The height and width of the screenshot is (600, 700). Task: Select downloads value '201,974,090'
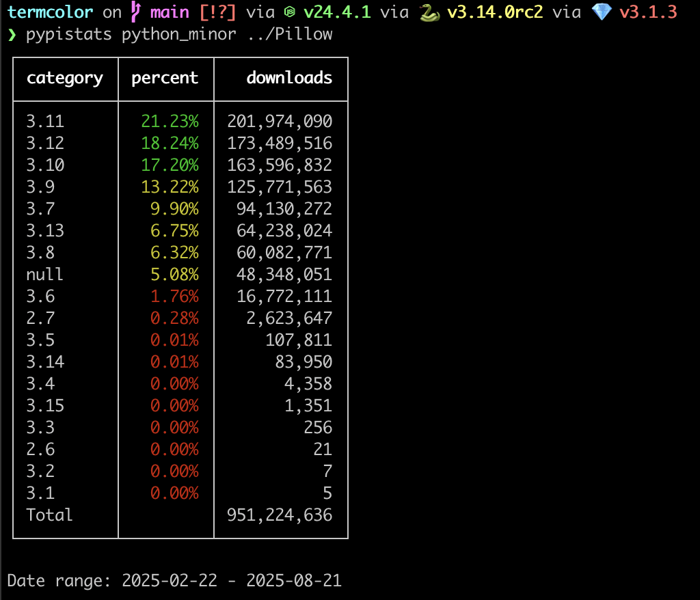[x=280, y=122]
